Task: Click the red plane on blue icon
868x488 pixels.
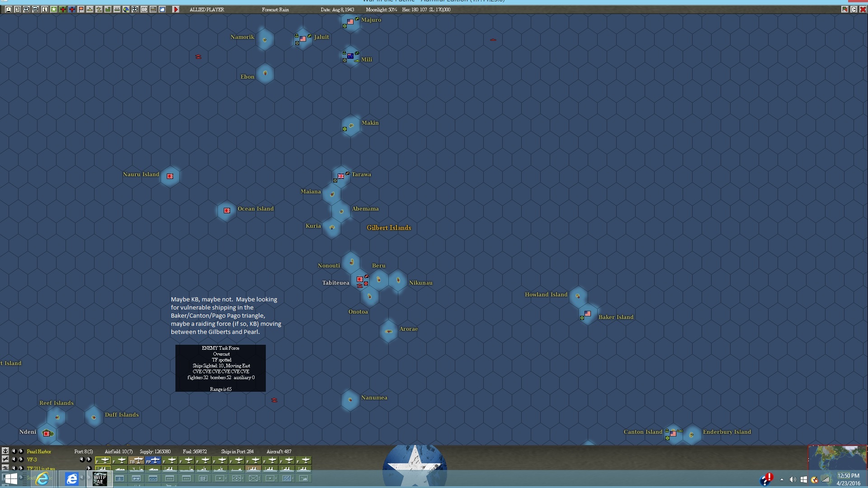Action: click(72, 9)
